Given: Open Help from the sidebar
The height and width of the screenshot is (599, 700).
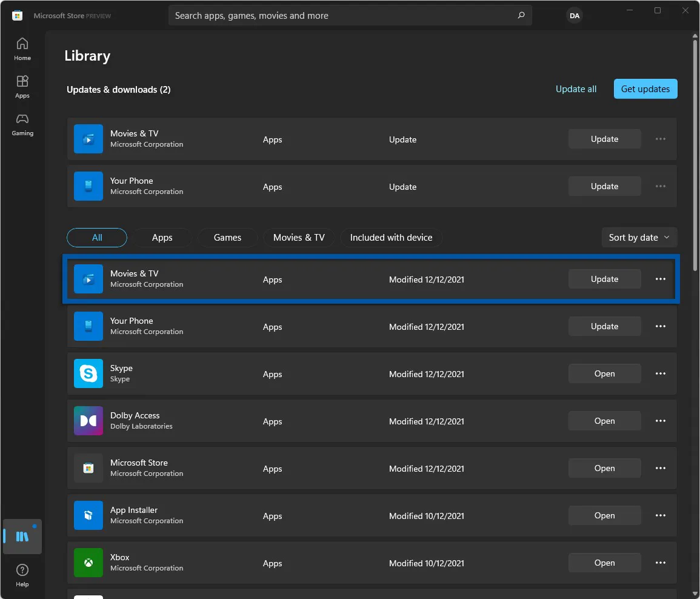Looking at the screenshot, I should click(22, 575).
